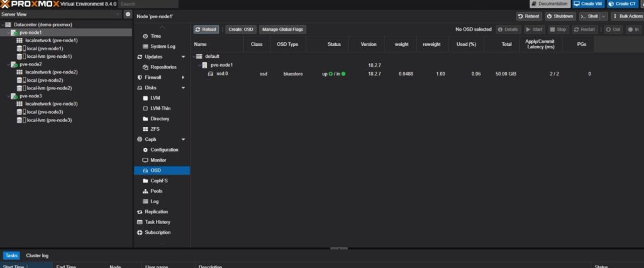Open Shell dropdown arrow
Viewport: 644px width, 268px height.
click(604, 16)
